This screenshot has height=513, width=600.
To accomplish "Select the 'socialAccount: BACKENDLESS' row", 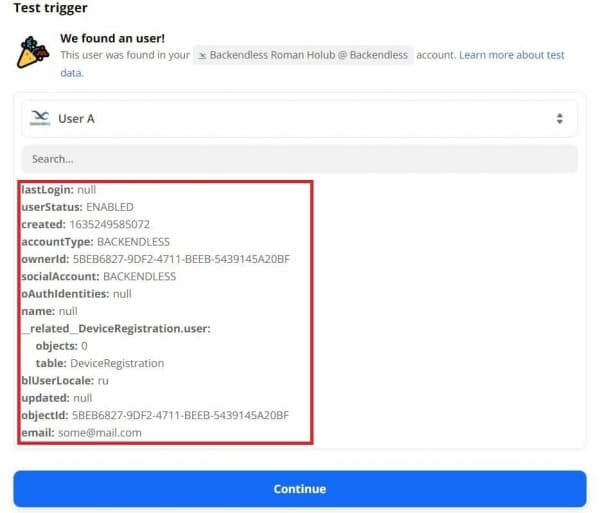I will tap(99, 276).
